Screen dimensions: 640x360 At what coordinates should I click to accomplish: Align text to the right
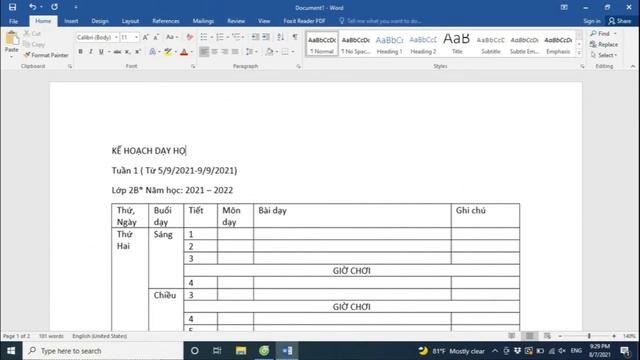point(225,52)
